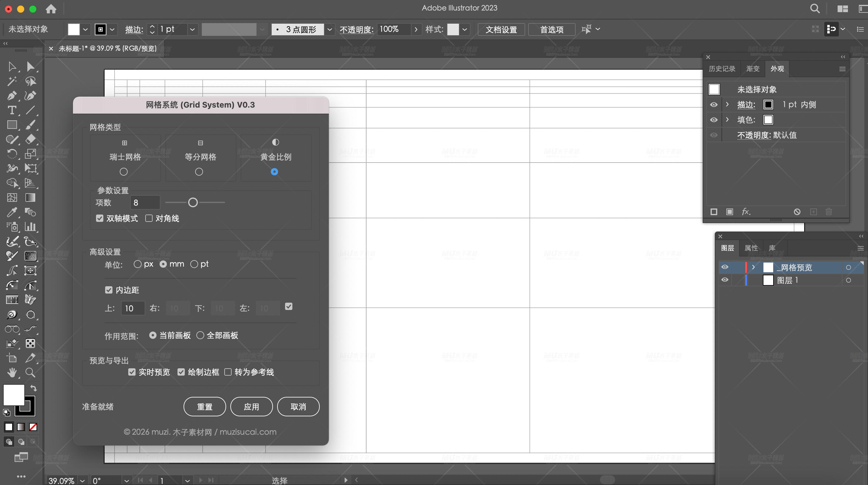Image resolution: width=868 pixels, height=485 pixels.
Task: Select the Hand tool
Action: (12, 372)
